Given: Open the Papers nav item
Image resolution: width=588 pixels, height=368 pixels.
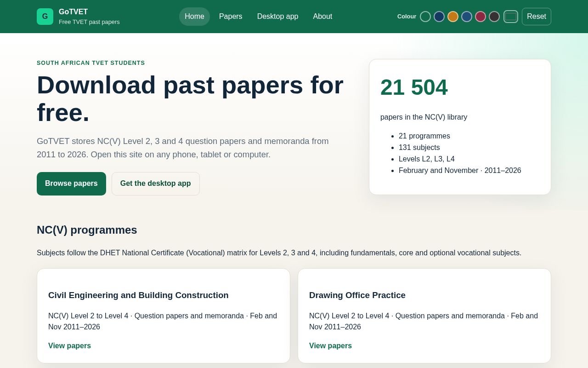Looking at the screenshot, I should 231,17.
